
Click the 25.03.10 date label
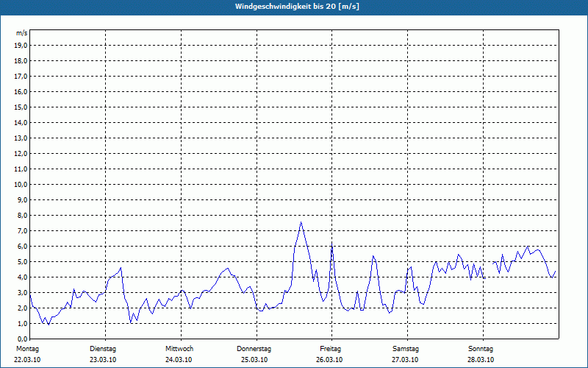(254, 360)
